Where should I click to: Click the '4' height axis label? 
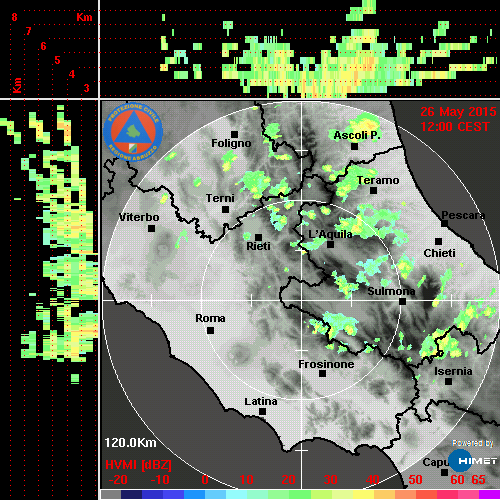(x=72, y=74)
